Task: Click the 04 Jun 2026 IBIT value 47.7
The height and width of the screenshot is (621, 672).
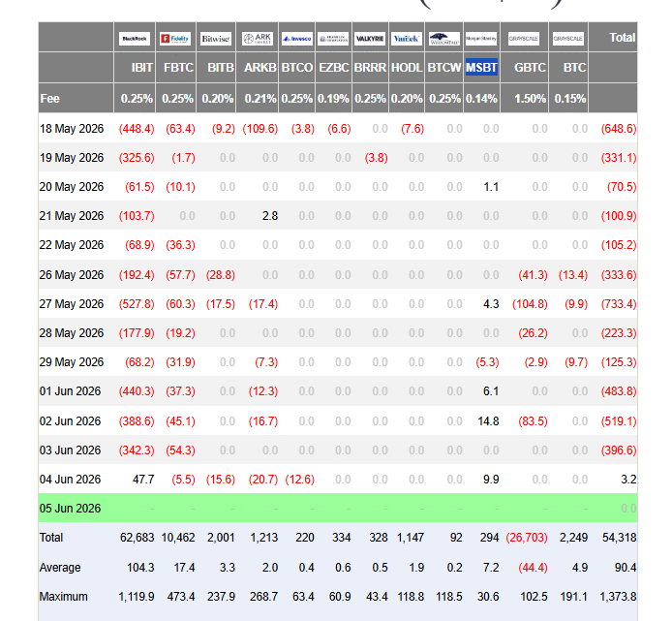Action: 143,480
